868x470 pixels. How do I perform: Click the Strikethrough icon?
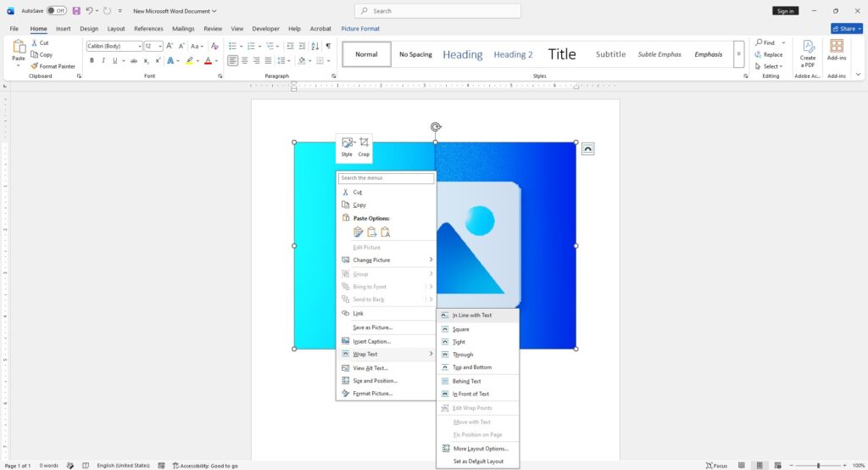point(133,60)
